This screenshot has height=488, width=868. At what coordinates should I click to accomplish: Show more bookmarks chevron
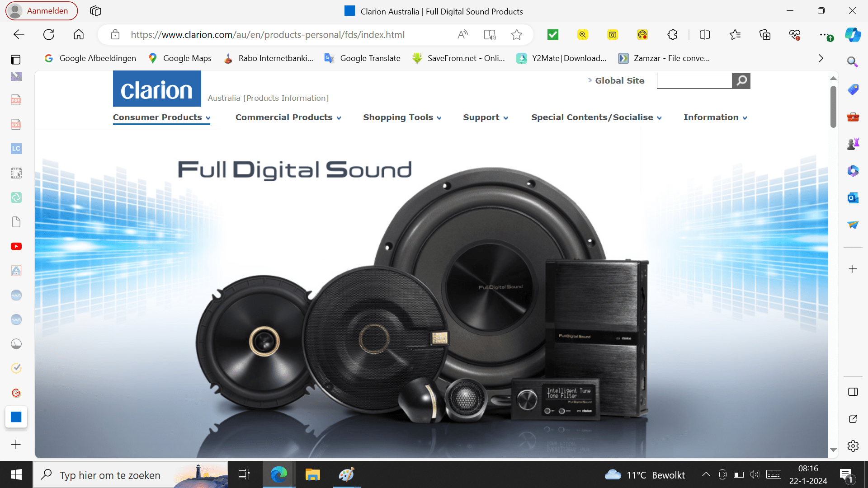coord(821,58)
